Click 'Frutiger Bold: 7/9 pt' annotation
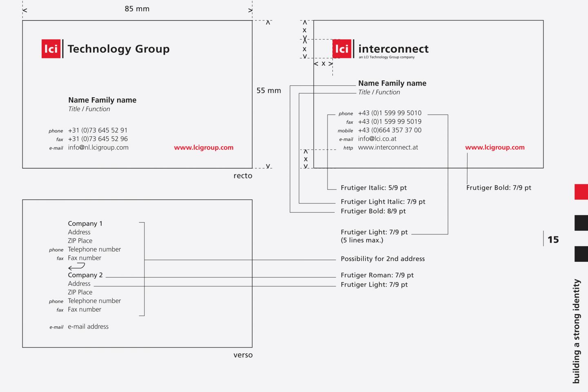The height and width of the screenshot is (392, 588). pyautogui.click(x=499, y=188)
